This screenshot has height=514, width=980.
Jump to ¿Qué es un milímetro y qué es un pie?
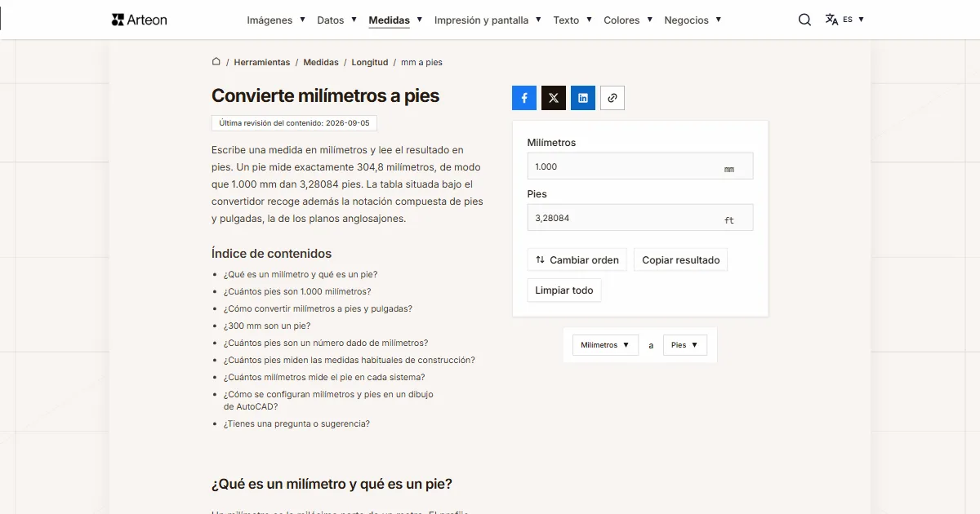(x=301, y=275)
